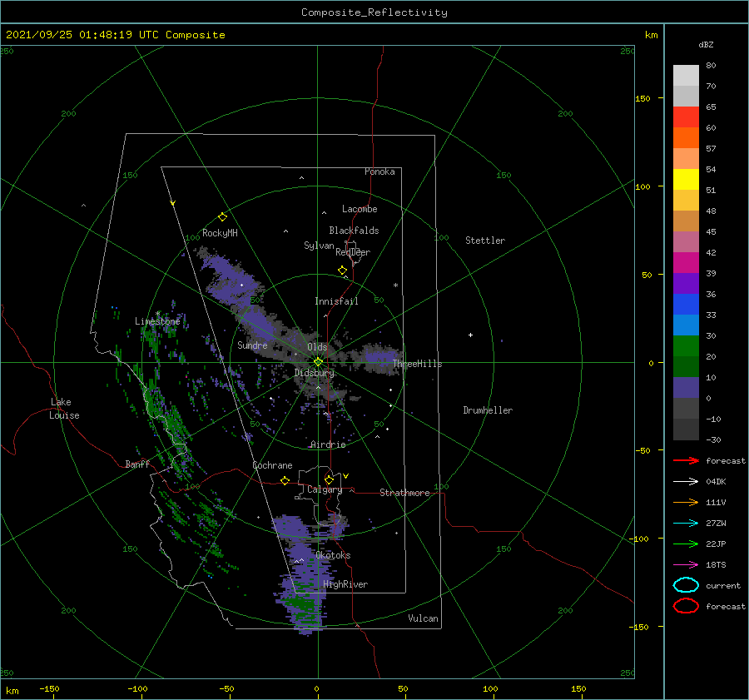Click the white 04DK arrow in legend
The height and width of the screenshot is (700, 749).
click(686, 481)
